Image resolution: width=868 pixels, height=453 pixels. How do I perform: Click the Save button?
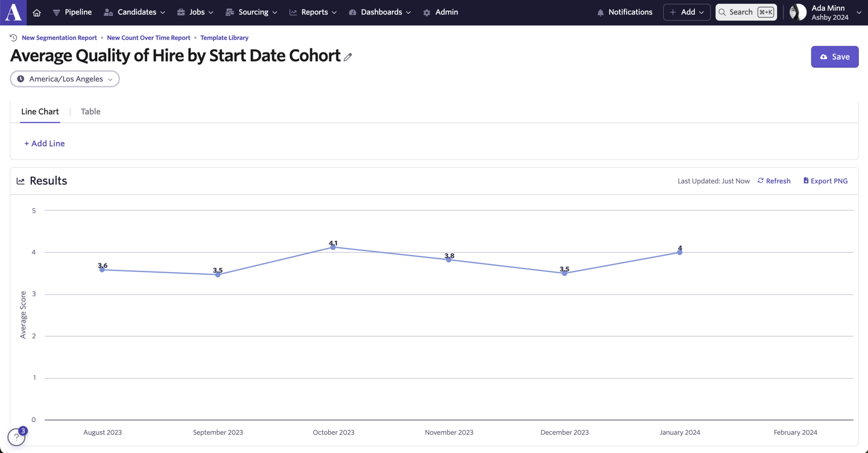(834, 57)
